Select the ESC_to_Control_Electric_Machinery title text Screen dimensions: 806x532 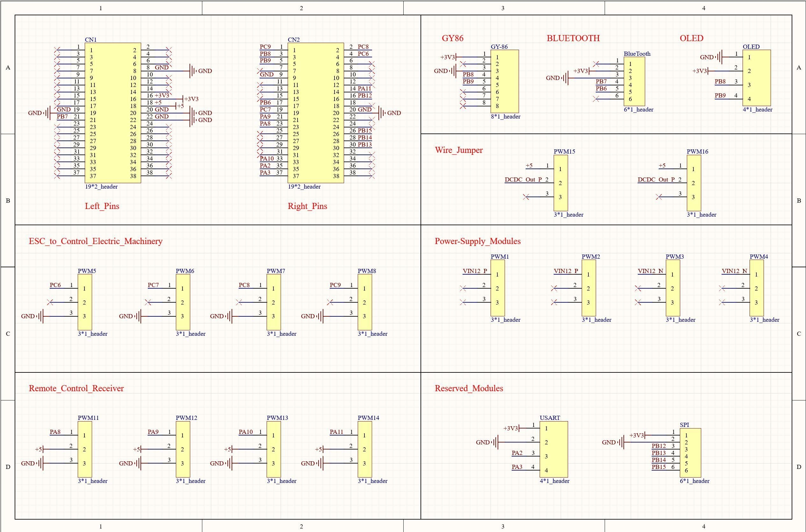click(96, 241)
